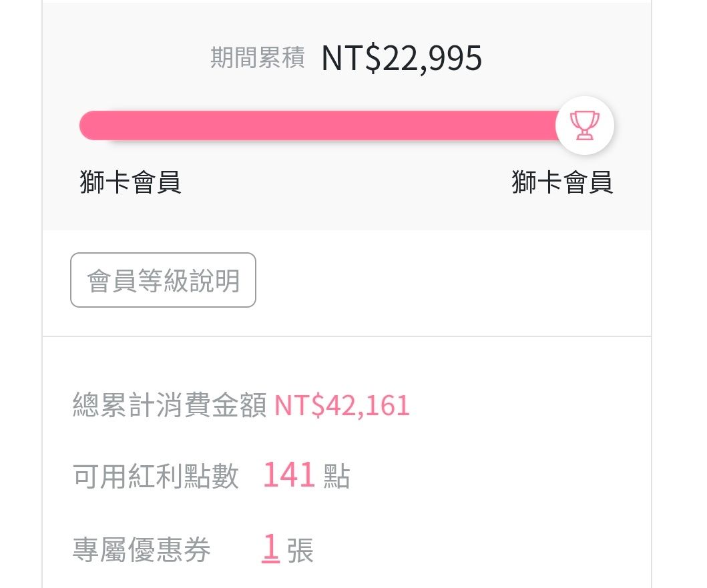Click the 期間累積 label

(x=257, y=58)
